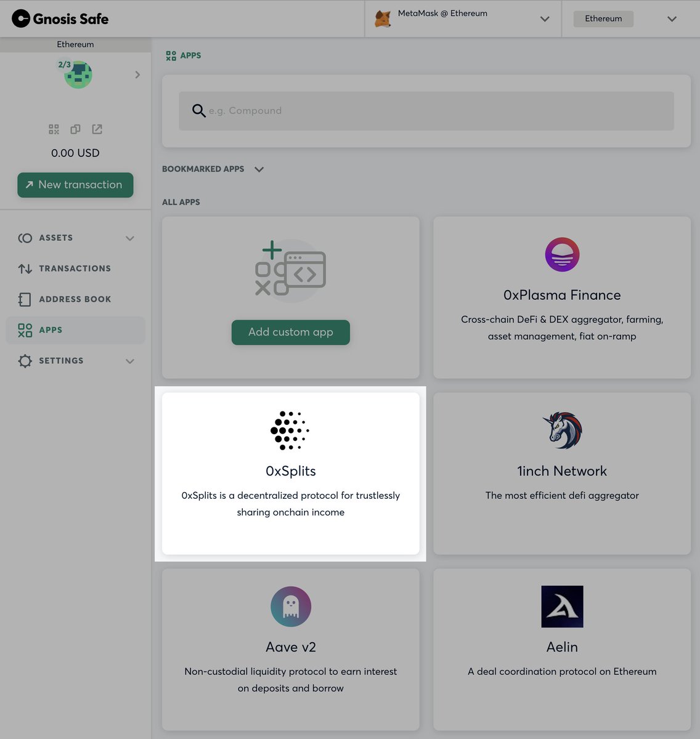Open the Aave ghost logo
Viewport: 700px width, 739px height.
click(291, 607)
